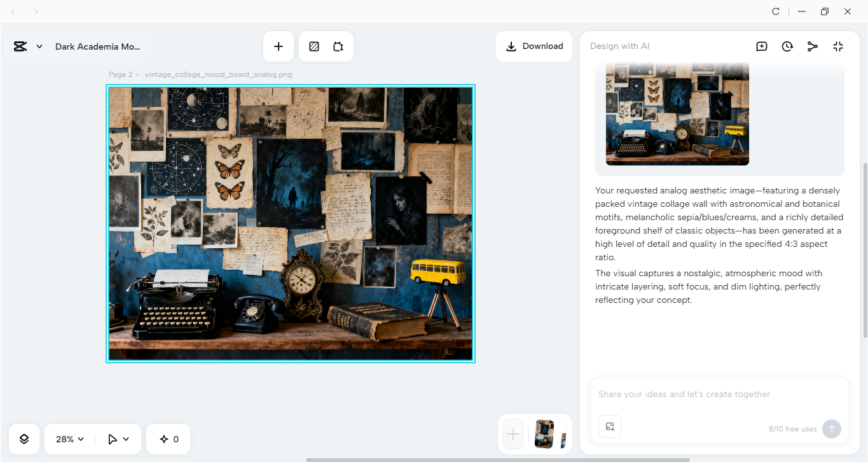Click the share icon in Design with AI
The width and height of the screenshot is (868, 462).
coord(812,46)
